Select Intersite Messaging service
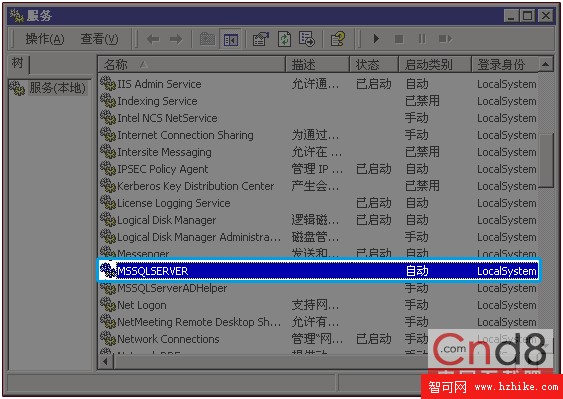The width and height of the screenshot is (563, 399). 318,152
